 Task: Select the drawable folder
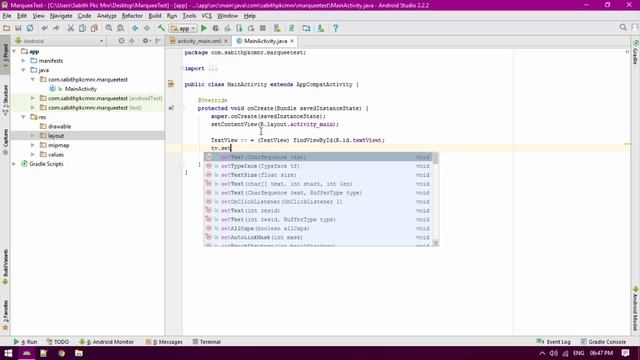point(60,127)
